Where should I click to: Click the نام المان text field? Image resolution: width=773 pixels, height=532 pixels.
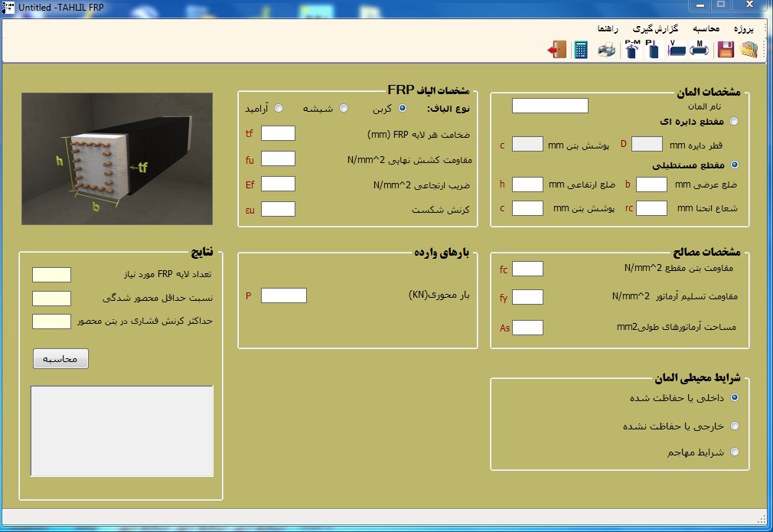pyautogui.click(x=550, y=106)
